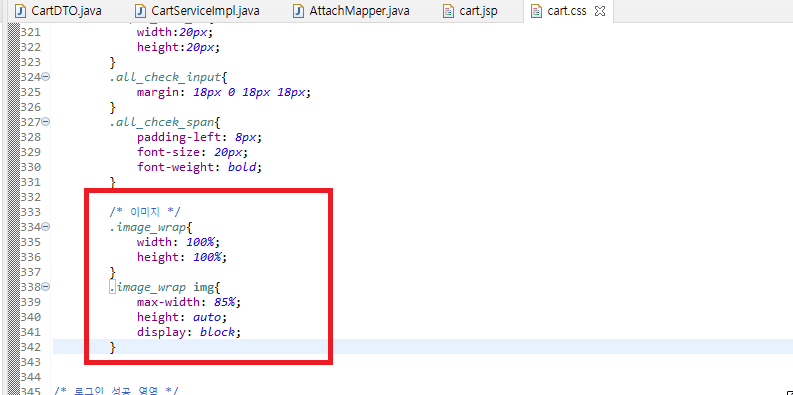The image size is (793, 395).
Task: Click the font-weight: bold declaration
Action: [199, 167]
